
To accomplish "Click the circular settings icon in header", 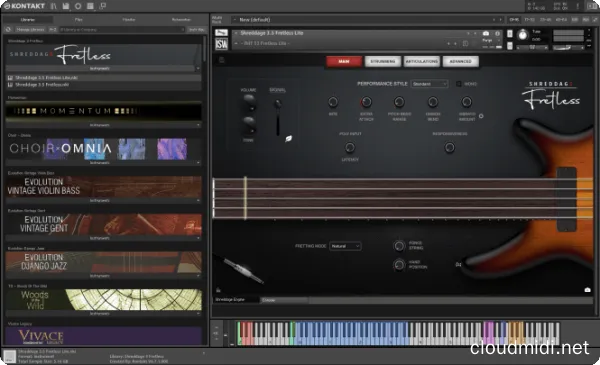I will tap(78, 6).
